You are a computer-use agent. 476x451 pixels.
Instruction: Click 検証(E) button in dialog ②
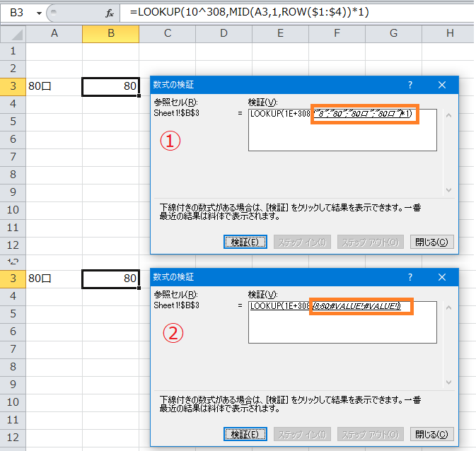pos(245,434)
